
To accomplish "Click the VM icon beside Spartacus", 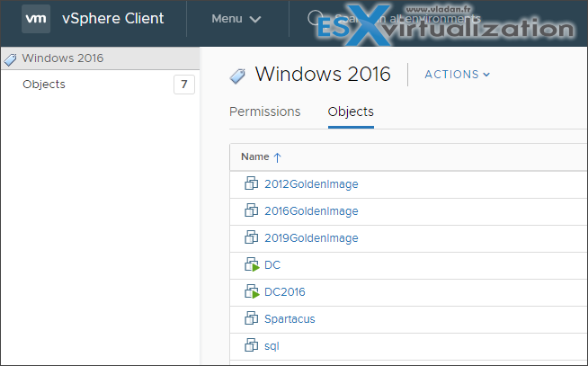I will 251,318.
